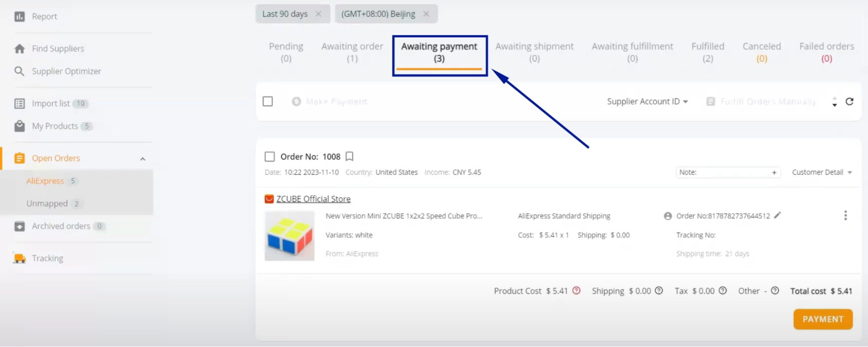Image resolution: width=868 pixels, height=347 pixels.
Task: Click help icon next to Shipping total
Action: [x=659, y=291]
